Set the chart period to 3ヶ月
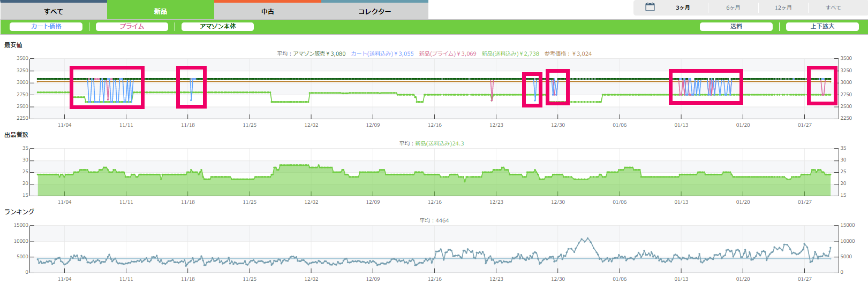The image size is (868, 285). [x=683, y=7]
